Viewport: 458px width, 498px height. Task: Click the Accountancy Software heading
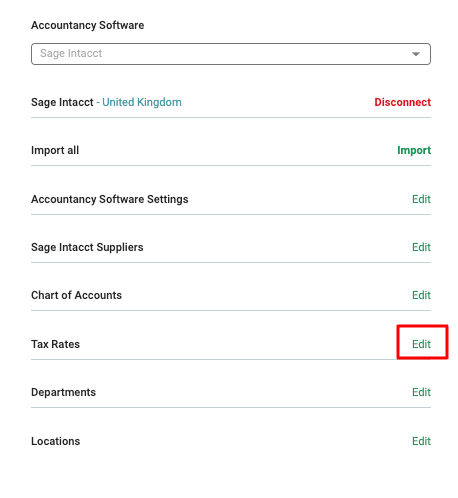coord(88,25)
